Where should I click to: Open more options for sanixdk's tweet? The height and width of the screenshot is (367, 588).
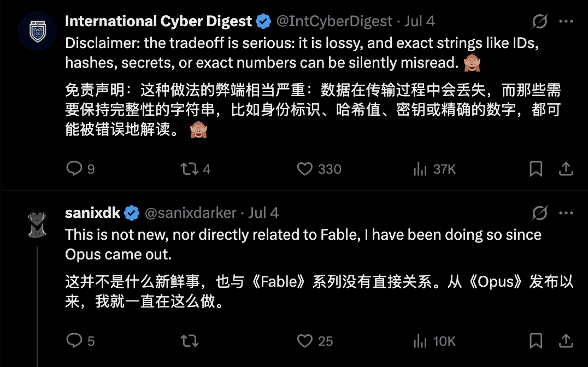pos(566,213)
